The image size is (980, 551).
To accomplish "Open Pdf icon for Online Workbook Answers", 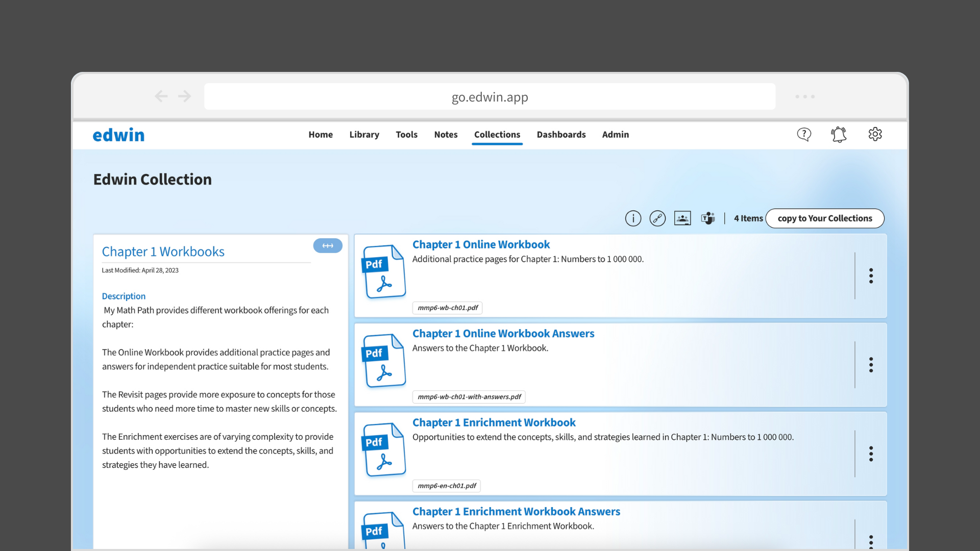I will [384, 361].
